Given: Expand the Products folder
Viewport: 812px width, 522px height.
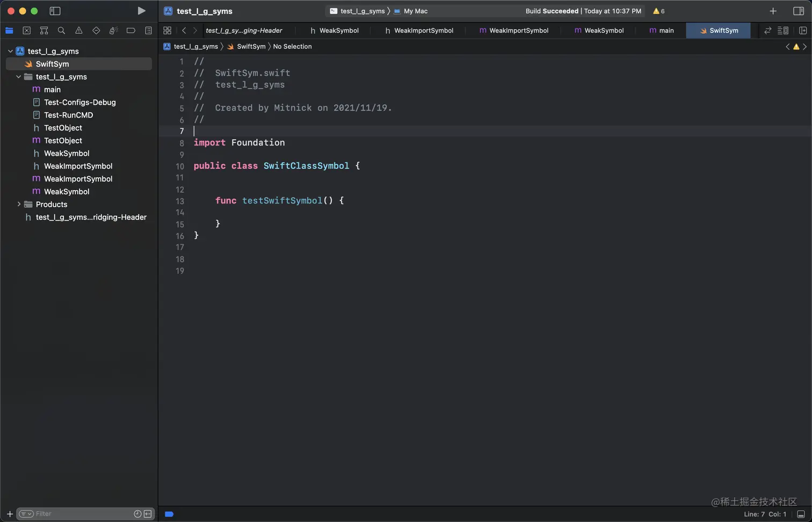Looking at the screenshot, I should [19, 204].
